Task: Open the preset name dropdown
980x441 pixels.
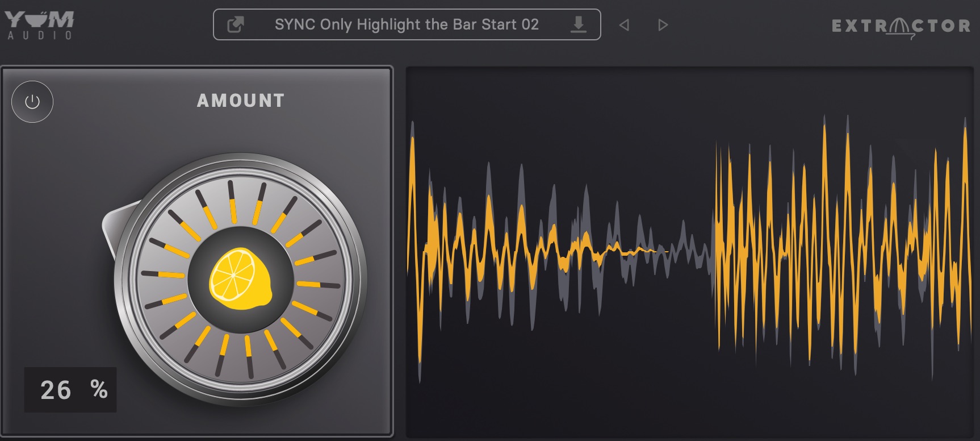Action: pos(406,24)
